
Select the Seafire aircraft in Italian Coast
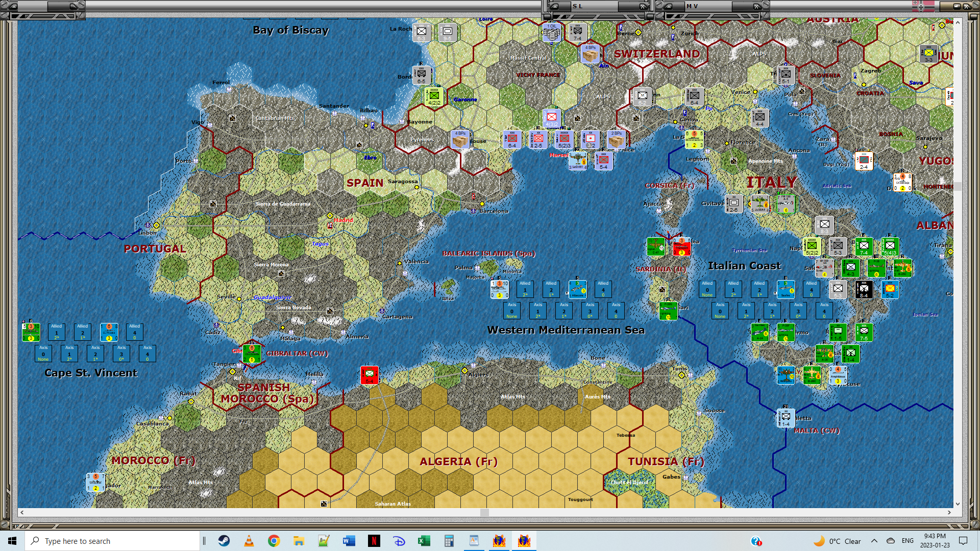click(786, 289)
